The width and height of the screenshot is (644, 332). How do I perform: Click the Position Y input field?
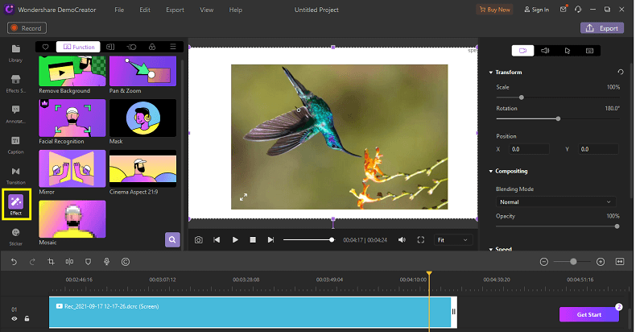click(598, 149)
